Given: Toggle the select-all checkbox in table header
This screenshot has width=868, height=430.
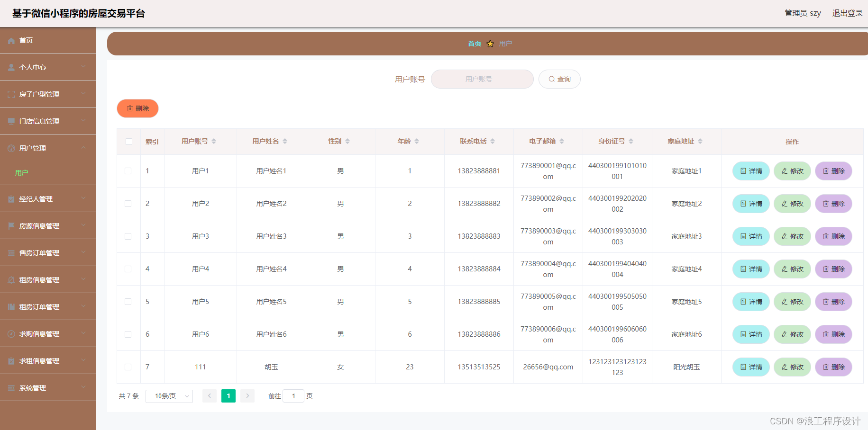Looking at the screenshot, I should 129,142.
